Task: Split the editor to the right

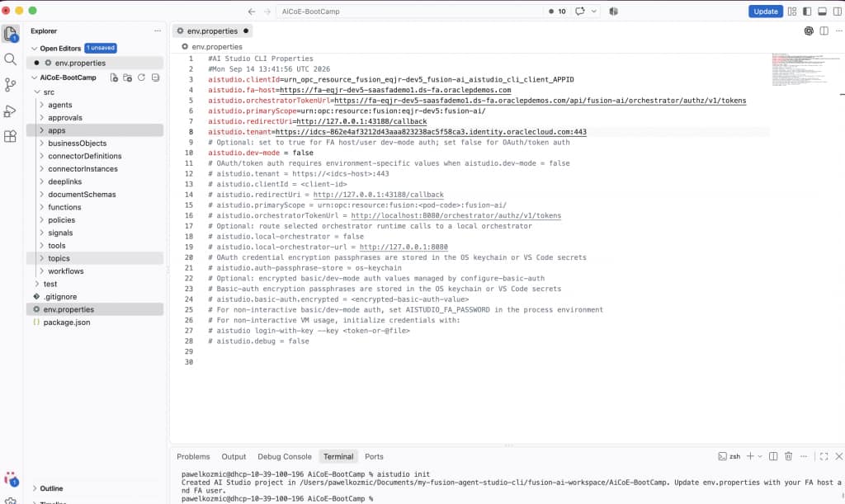Action: (824, 31)
